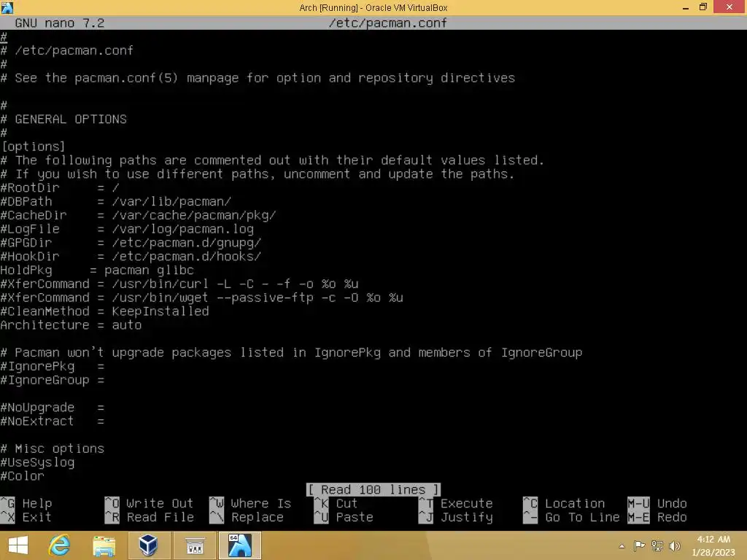Select the Arch VM taskbar icon
The height and width of the screenshot is (560, 747).
point(239,545)
